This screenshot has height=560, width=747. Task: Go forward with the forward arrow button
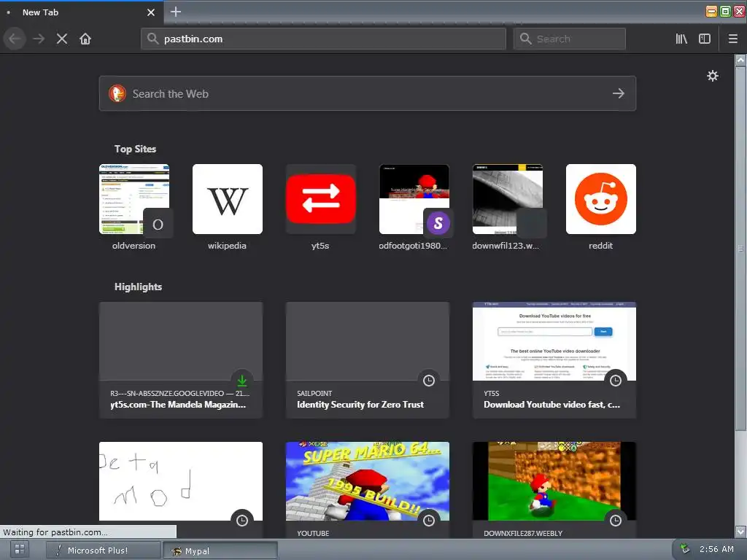(x=39, y=39)
